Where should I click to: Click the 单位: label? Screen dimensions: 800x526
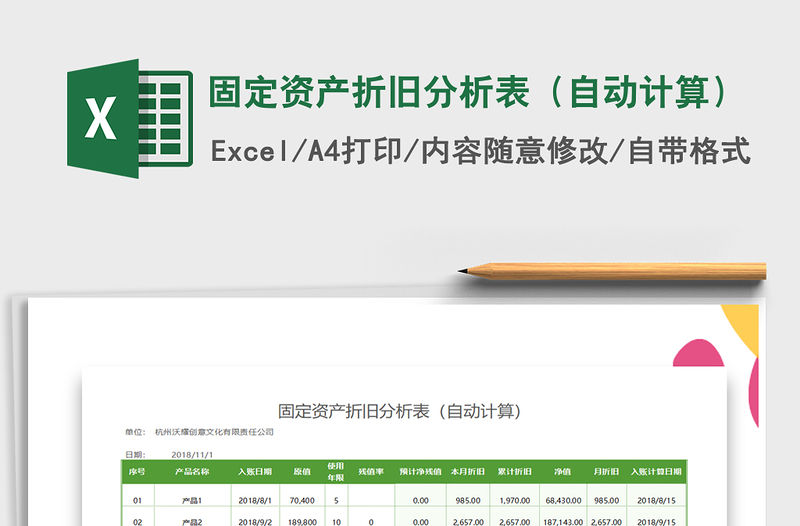135,432
